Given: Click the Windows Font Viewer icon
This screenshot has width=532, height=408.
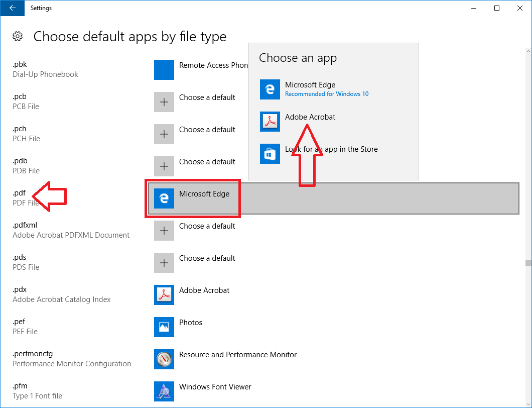Looking at the screenshot, I should click(164, 391).
